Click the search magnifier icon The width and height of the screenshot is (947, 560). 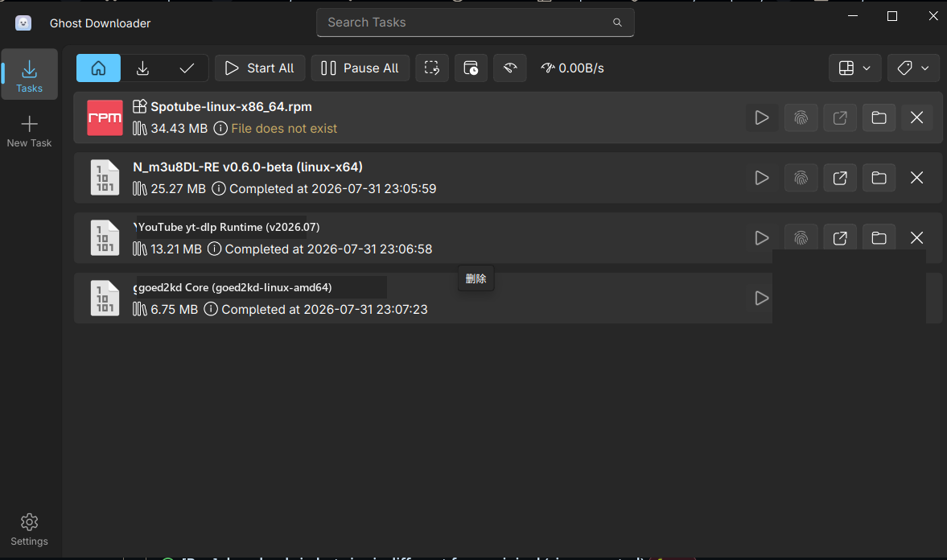[617, 23]
